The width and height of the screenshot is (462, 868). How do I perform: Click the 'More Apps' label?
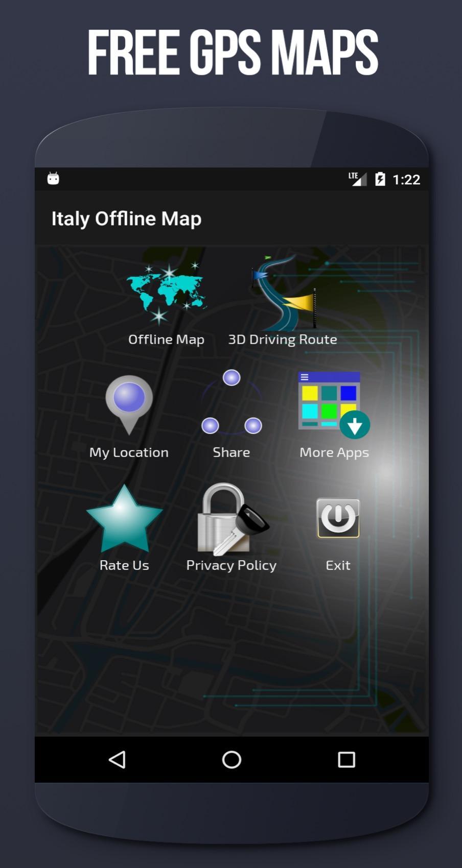[334, 453]
